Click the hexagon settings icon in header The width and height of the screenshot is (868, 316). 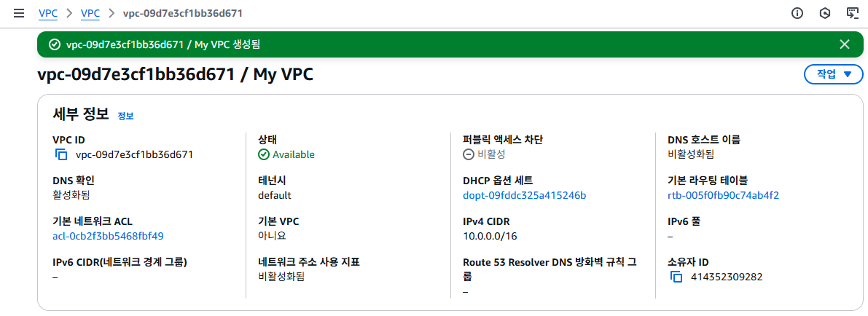point(825,13)
